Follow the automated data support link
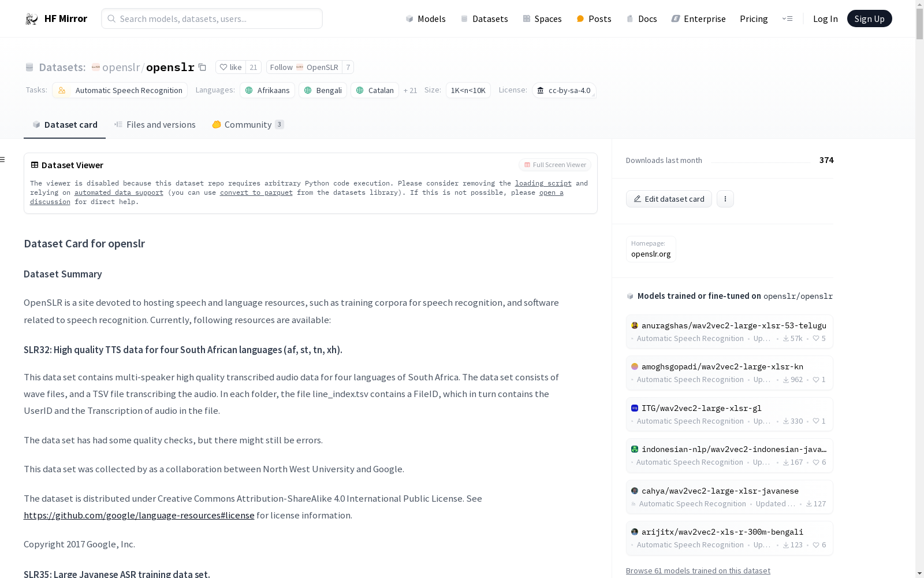Viewport: 924px width, 578px height. point(119,192)
